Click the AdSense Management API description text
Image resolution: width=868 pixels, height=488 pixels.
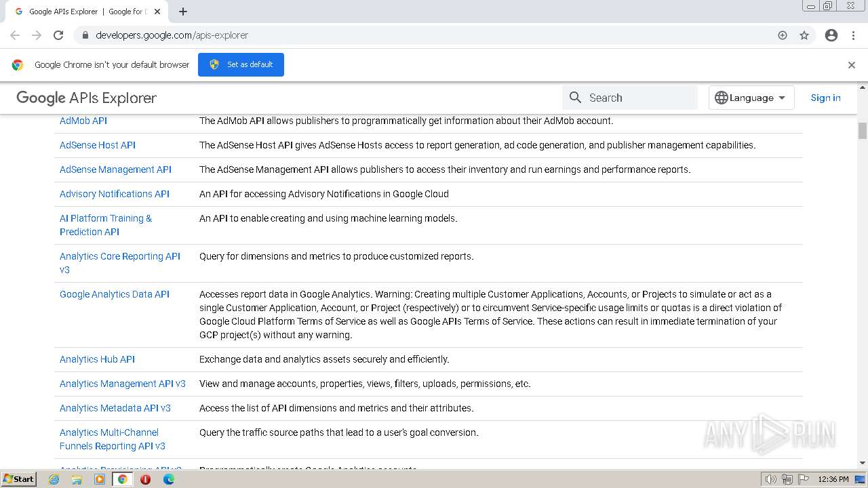pyautogui.click(x=445, y=169)
